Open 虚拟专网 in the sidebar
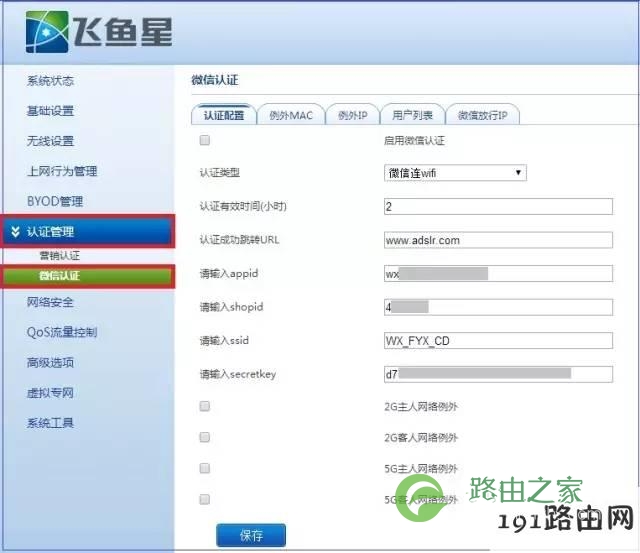This screenshot has width=640, height=553. coord(50,393)
